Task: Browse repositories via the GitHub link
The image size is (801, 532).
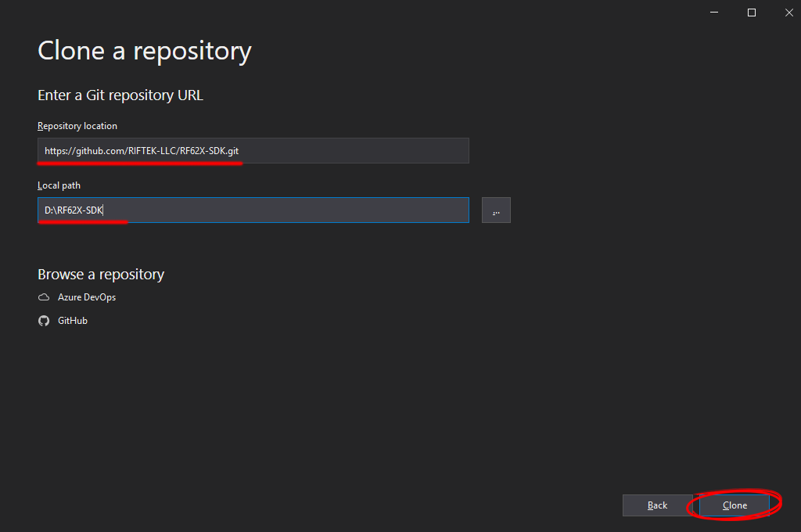Action: click(73, 321)
